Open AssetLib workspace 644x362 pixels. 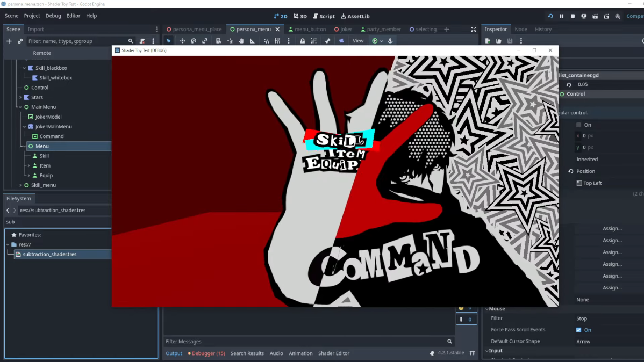coord(355,16)
